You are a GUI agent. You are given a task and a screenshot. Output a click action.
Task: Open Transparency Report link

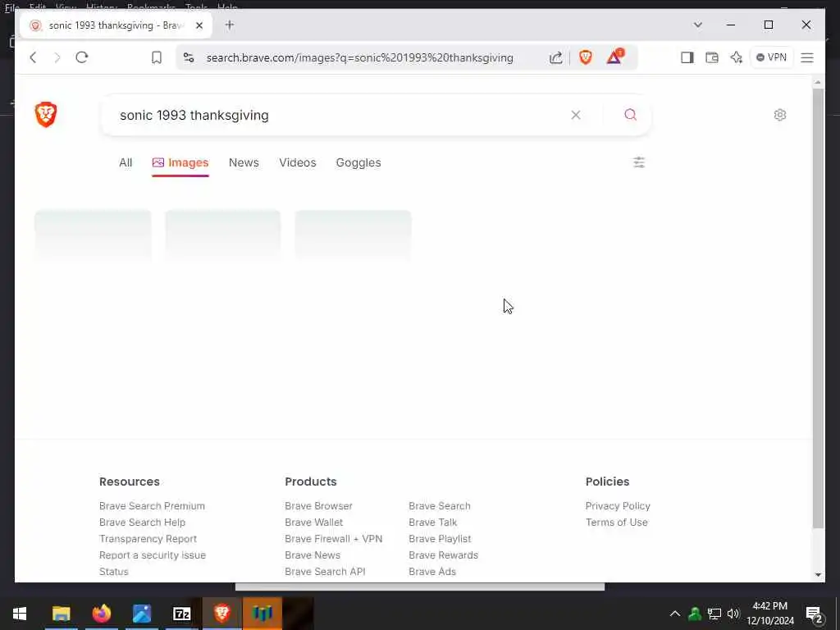point(148,538)
